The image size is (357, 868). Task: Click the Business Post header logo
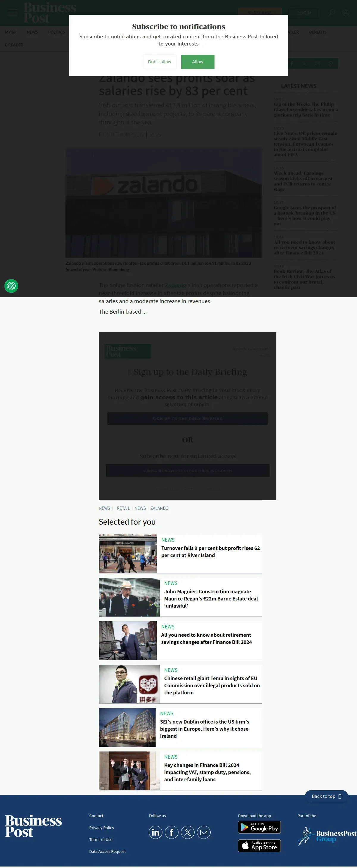[x=50, y=12]
